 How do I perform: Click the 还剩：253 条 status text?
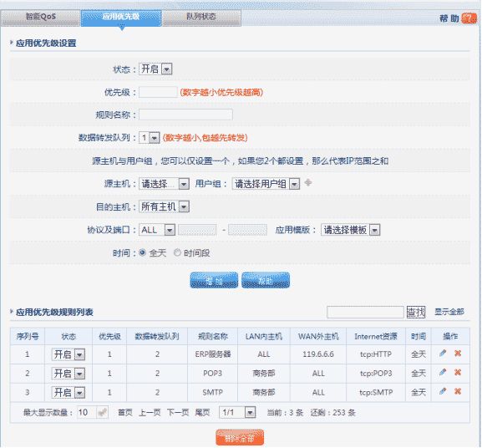pos(333,412)
